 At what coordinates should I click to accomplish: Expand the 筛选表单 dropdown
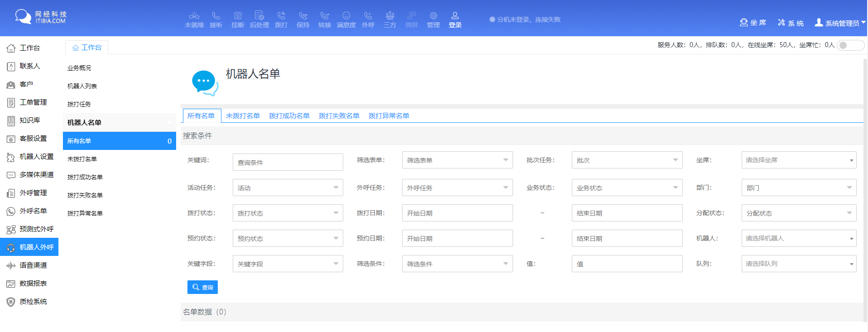(457, 160)
